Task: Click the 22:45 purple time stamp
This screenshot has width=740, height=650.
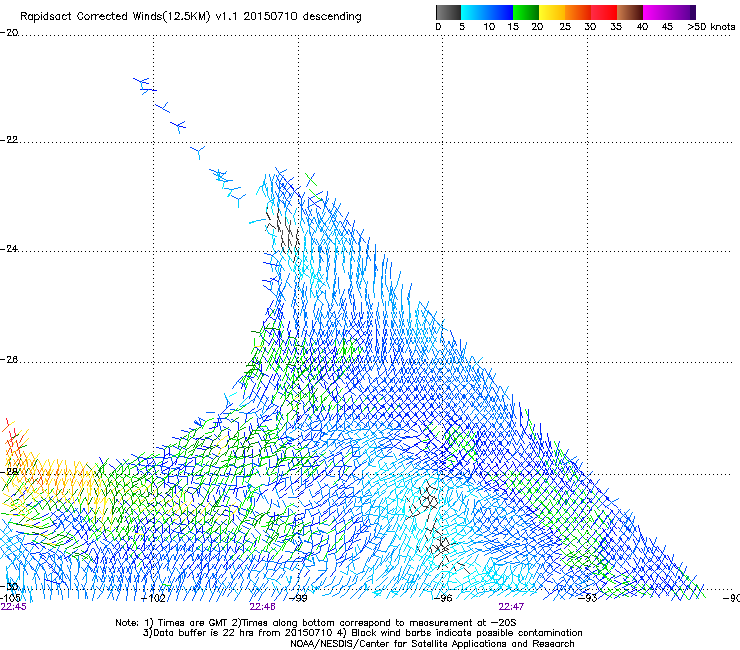Action: [14, 607]
